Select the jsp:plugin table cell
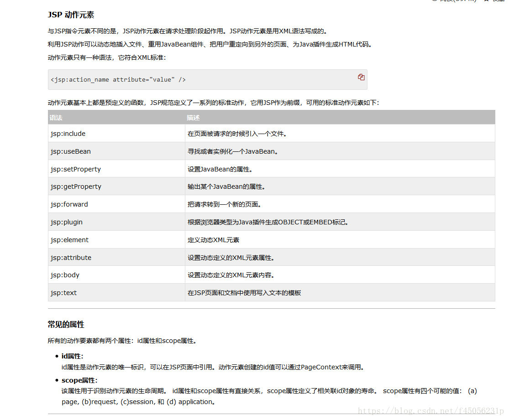Viewport: 509px width, 420px height. [x=116, y=222]
